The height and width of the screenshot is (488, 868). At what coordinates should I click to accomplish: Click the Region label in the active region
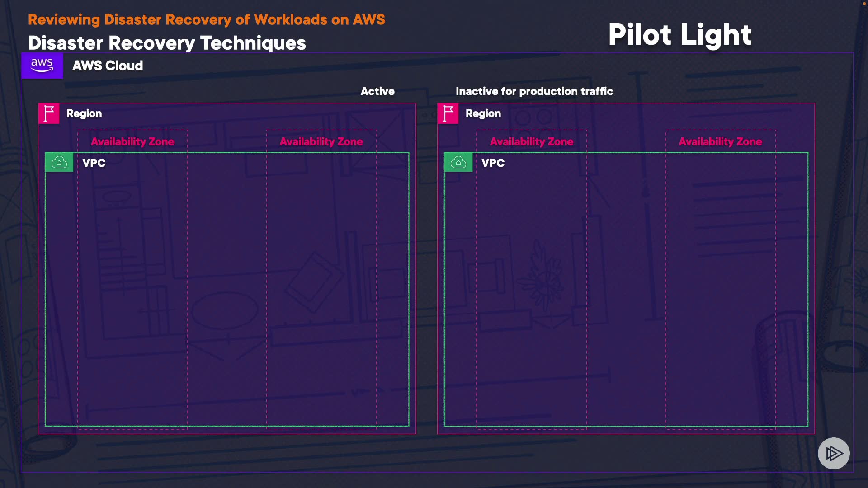(x=84, y=113)
